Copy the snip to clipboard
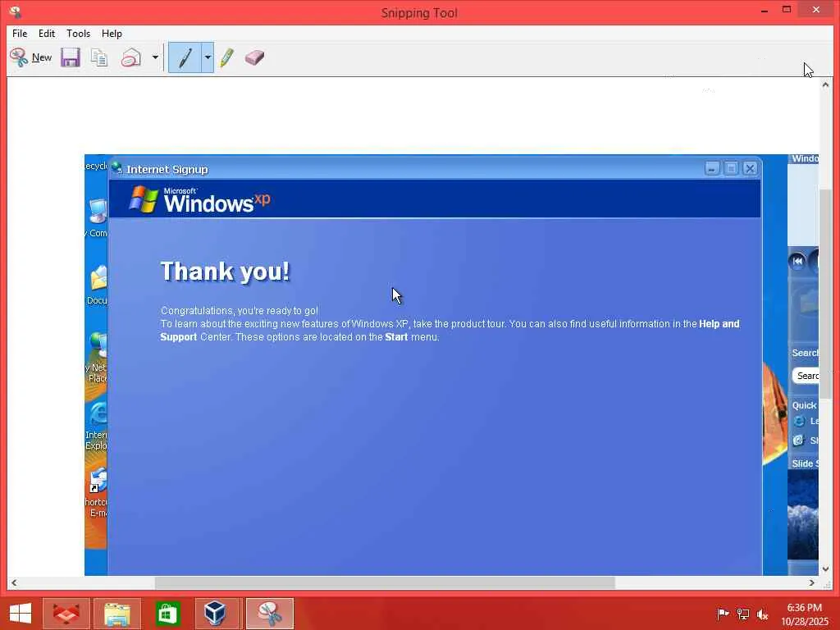The height and width of the screenshot is (630, 840). [99, 57]
